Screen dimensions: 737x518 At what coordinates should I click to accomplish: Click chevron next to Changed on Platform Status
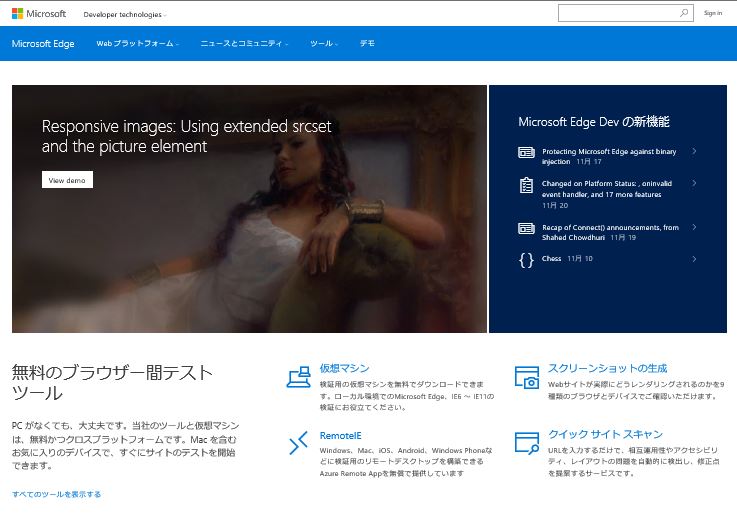[x=694, y=183]
